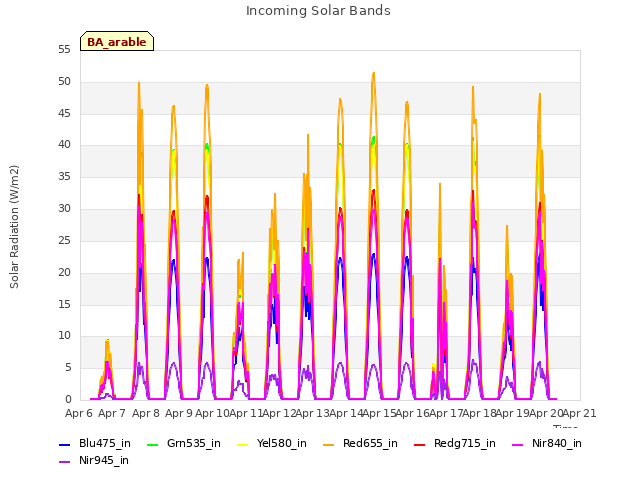Click the Apr 20 x-axis tick label
This screenshot has height=480, width=640.
click(547, 413)
